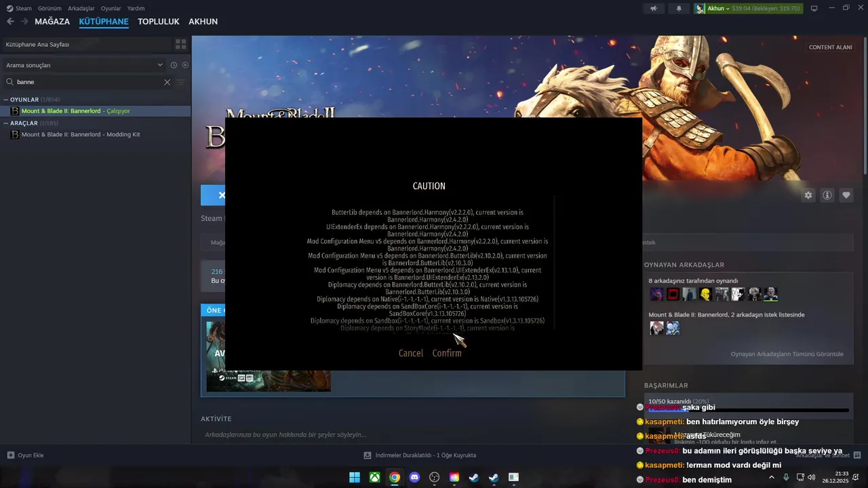Click the achievements progress bar

(749, 409)
